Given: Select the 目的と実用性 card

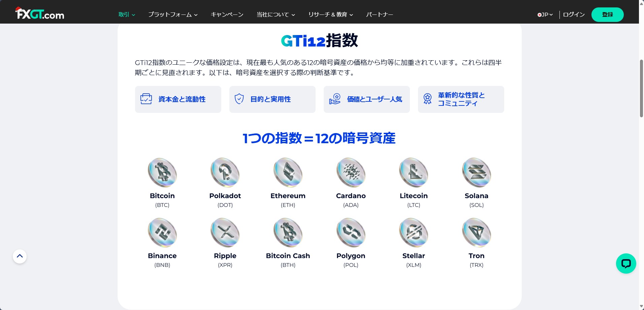Looking at the screenshot, I should (272, 99).
